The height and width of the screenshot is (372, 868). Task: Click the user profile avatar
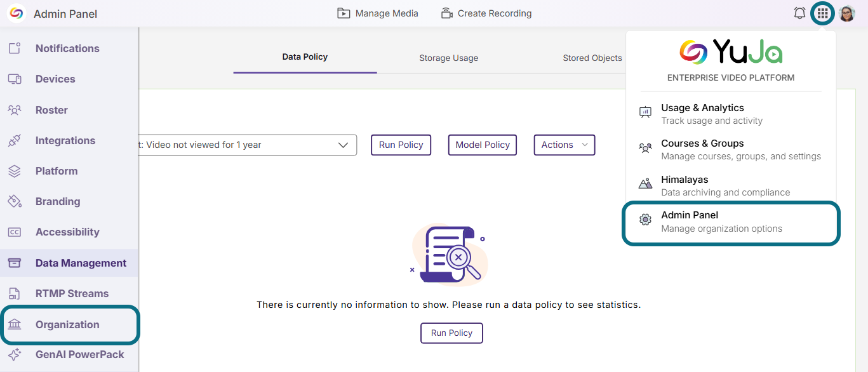847,13
